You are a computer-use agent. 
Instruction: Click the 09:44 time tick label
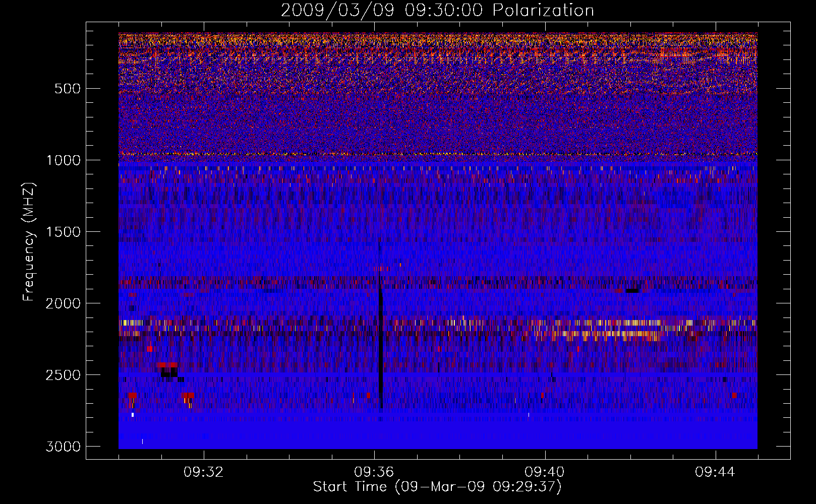(715, 472)
